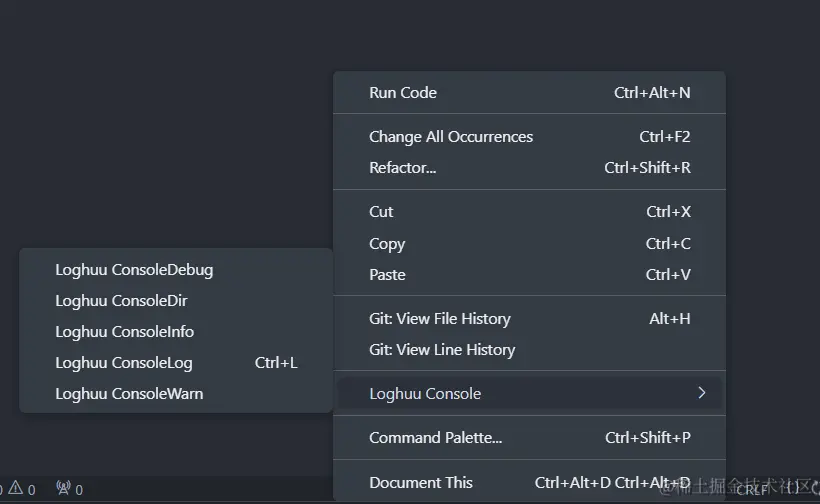Click the warnings triangle icon in status bar

[x=16, y=489]
